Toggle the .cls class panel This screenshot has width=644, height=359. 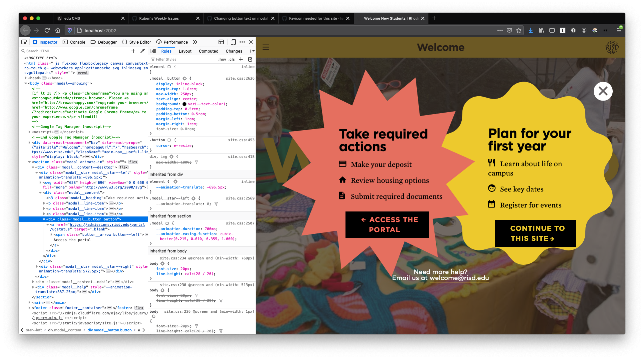click(x=232, y=59)
